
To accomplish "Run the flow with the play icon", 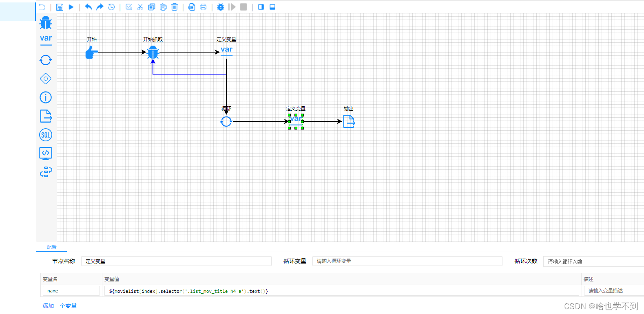I will pyautogui.click(x=71, y=7).
